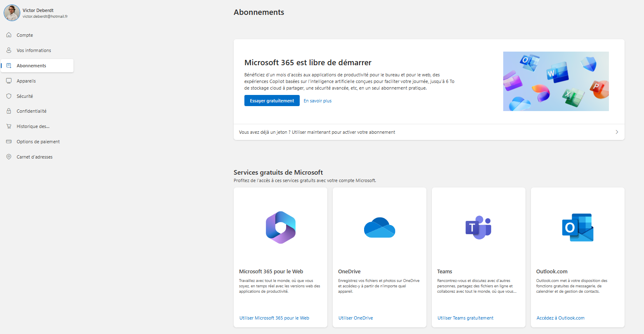Open the Appareils section
644x334 pixels.
coord(37,81)
